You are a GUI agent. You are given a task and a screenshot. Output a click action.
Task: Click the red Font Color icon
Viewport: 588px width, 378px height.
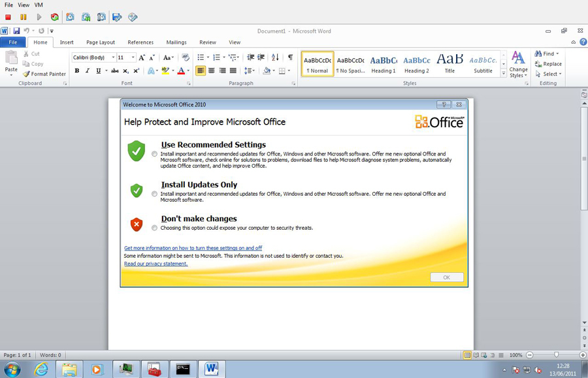pyautogui.click(x=181, y=71)
